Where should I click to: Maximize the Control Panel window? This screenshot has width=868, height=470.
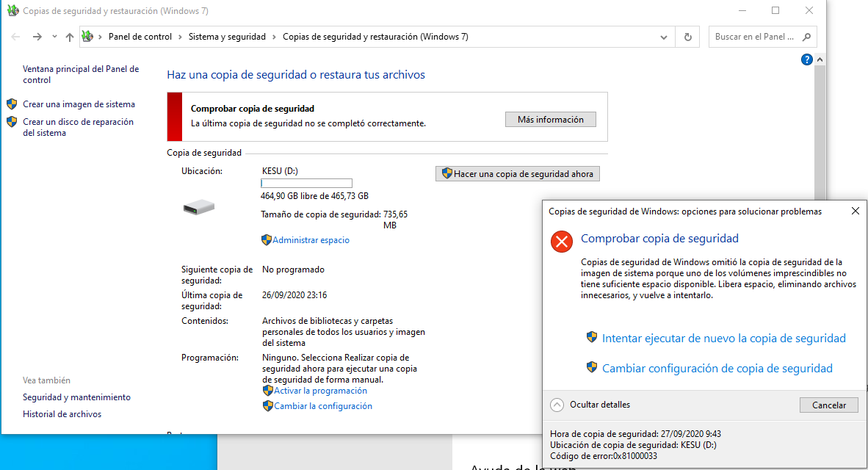775,10
